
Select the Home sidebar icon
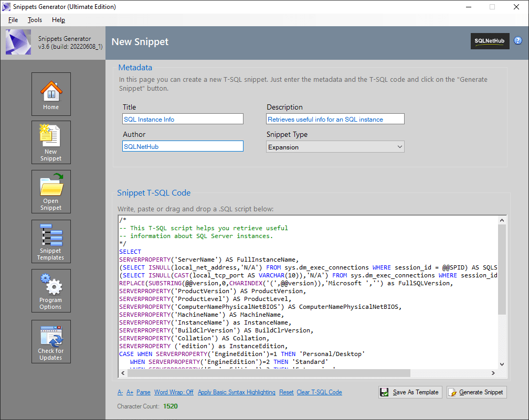click(51, 93)
